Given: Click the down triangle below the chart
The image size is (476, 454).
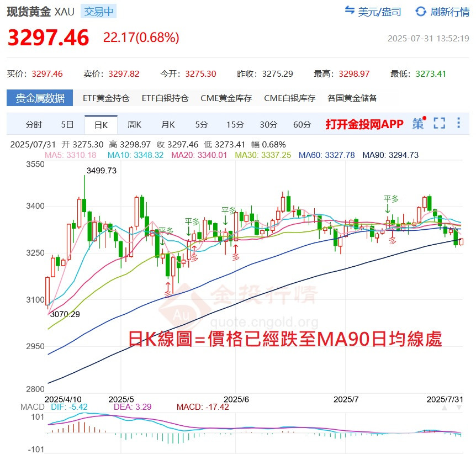Looking at the screenshot, I should pos(459,408).
